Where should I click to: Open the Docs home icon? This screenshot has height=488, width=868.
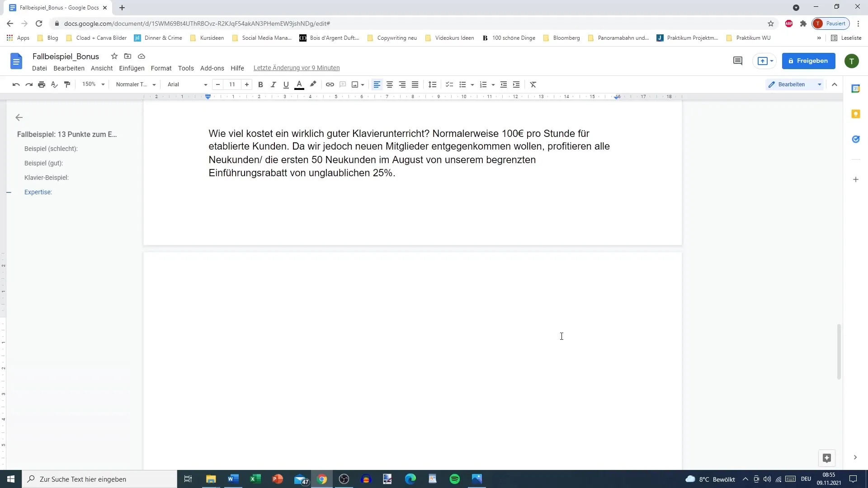16,61
